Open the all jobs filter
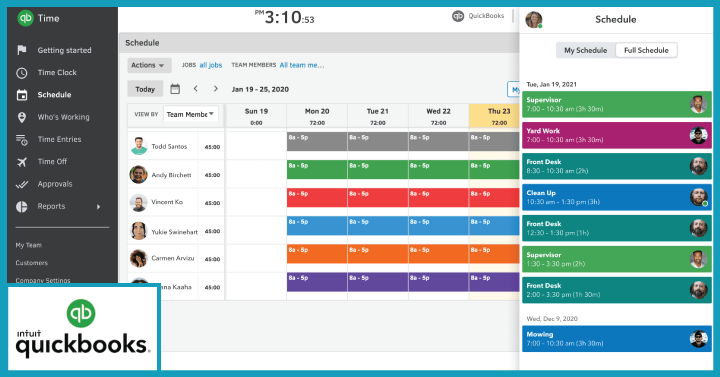The image size is (720, 377). coord(211,65)
